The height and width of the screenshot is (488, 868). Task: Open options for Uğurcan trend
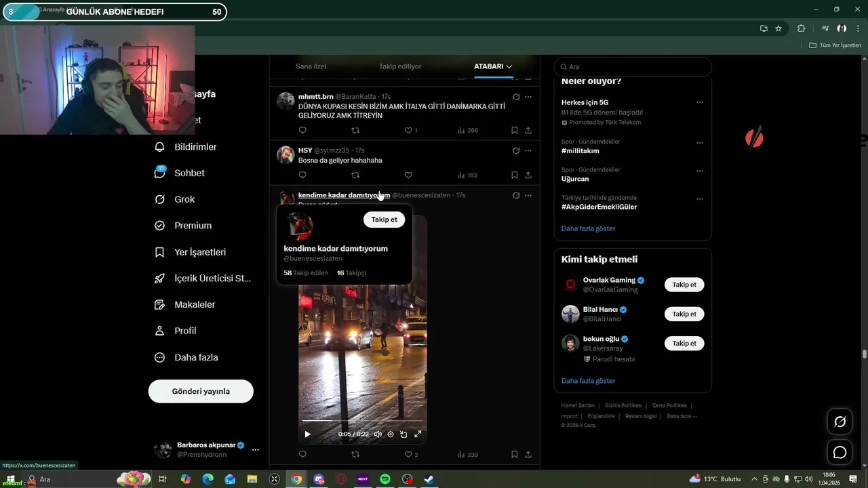[x=700, y=171]
